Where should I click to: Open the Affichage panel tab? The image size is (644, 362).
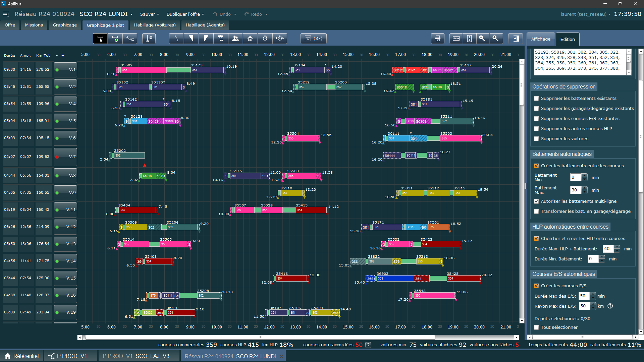tap(540, 39)
